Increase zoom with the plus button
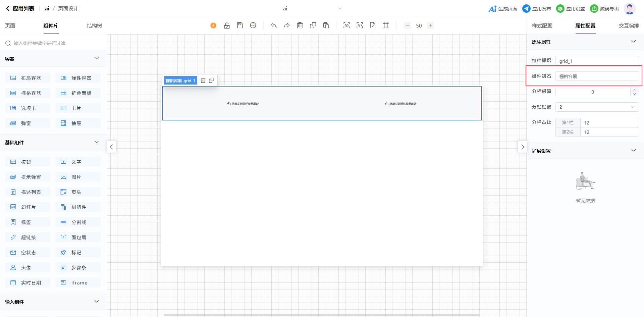The width and height of the screenshot is (644, 317). pyautogui.click(x=430, y=25)
